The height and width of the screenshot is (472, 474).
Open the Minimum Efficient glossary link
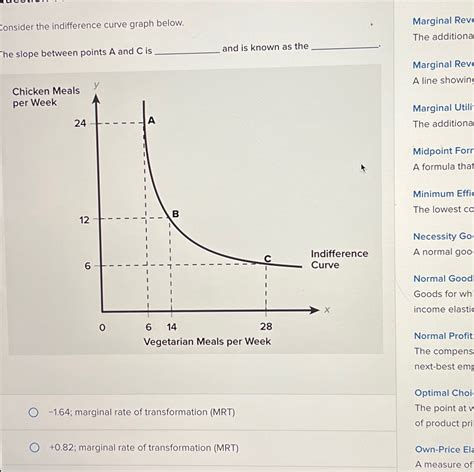coord(443,194)
